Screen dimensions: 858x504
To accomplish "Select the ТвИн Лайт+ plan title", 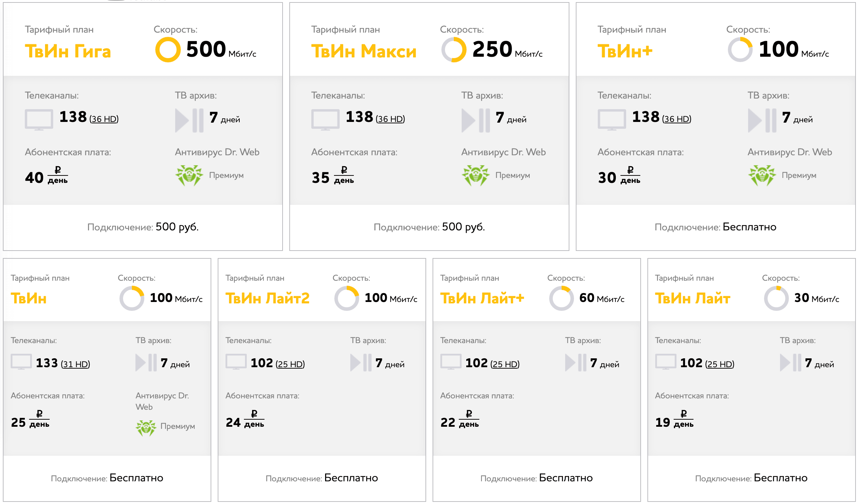I will coord(482,298).
